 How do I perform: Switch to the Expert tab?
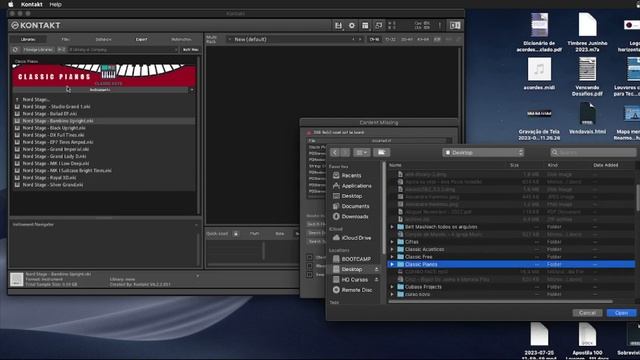coord(141,39)
